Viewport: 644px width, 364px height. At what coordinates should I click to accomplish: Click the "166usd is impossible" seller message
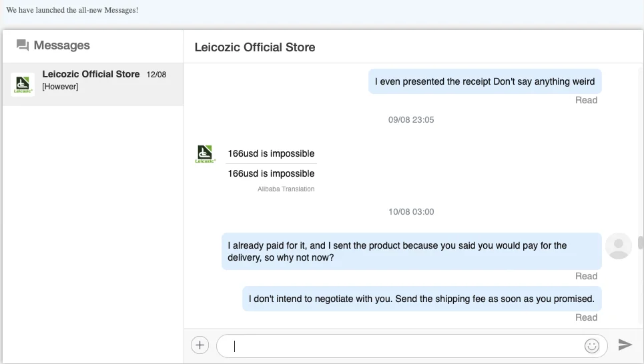click(271, 154)
